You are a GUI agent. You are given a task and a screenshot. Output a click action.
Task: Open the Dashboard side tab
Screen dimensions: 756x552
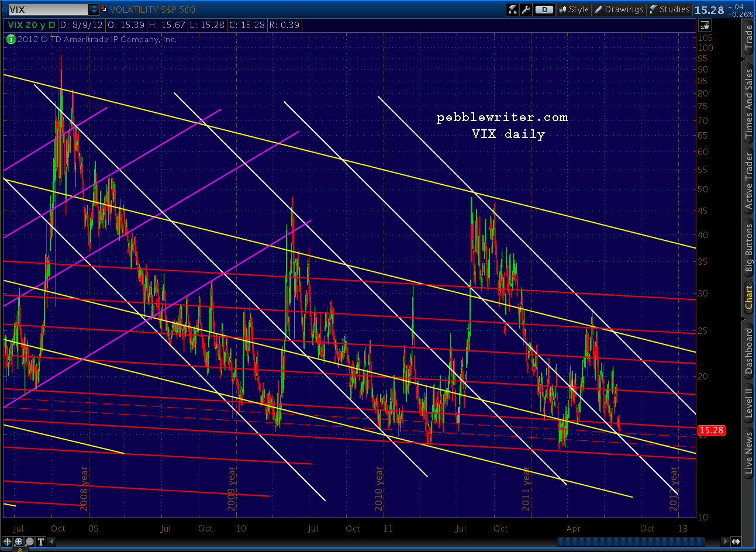(x=748, y=350)
